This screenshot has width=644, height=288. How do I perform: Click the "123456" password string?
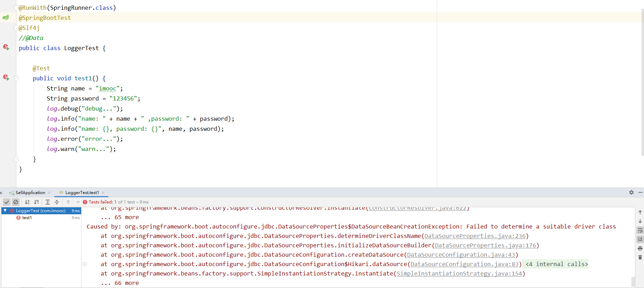[123, 99]
